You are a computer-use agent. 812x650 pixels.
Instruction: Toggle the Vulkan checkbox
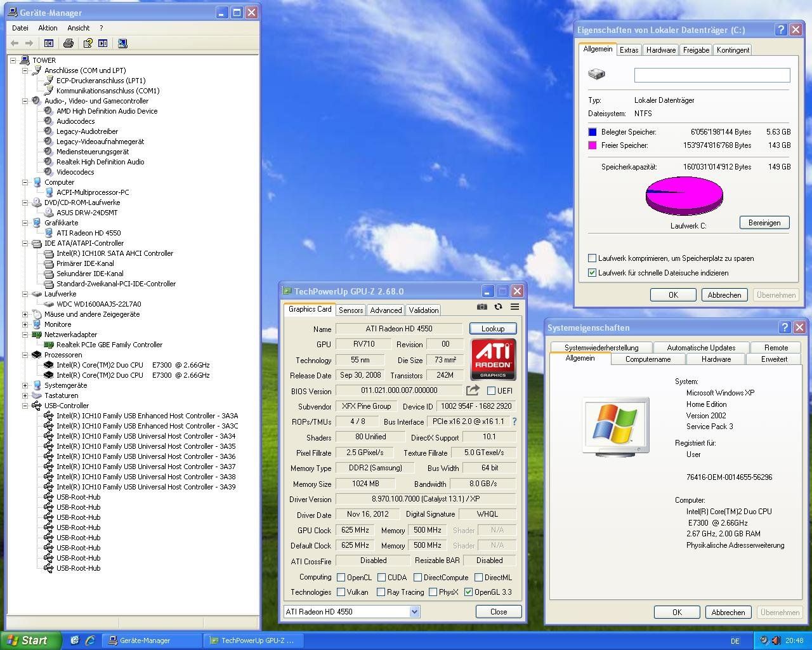(341, 592)
